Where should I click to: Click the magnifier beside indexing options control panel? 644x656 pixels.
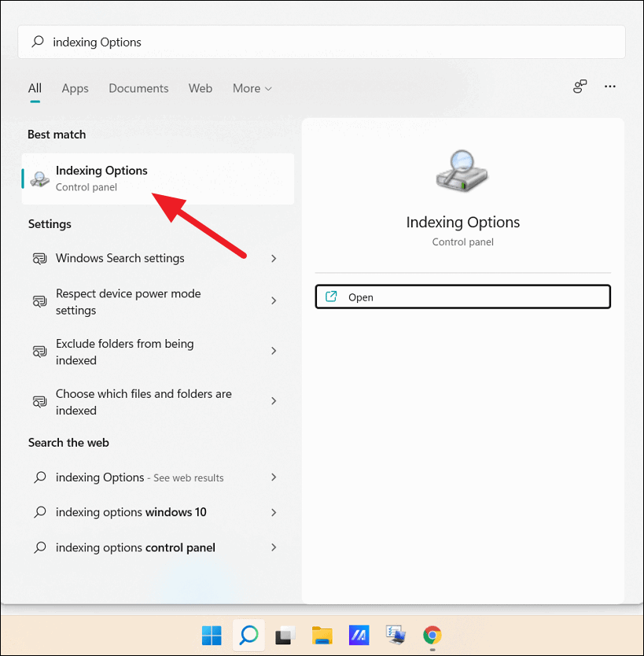pyautogui.click(x=40, y=547)
